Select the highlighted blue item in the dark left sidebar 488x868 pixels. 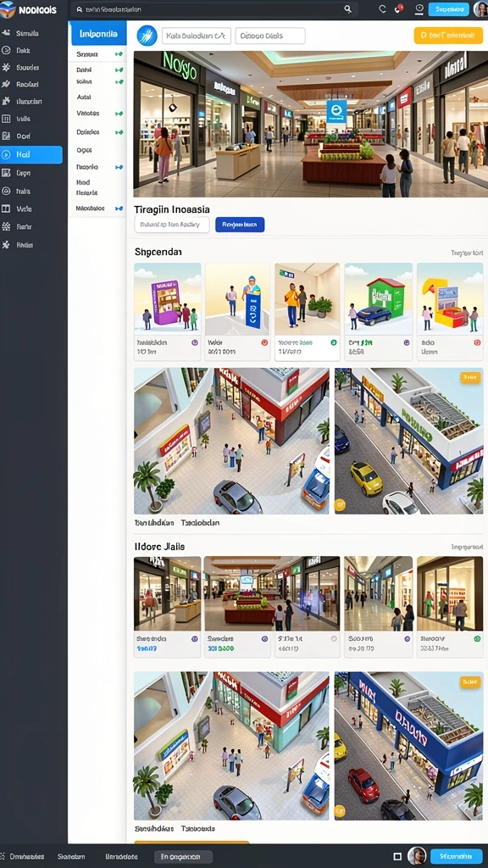[x=31, y=155]
